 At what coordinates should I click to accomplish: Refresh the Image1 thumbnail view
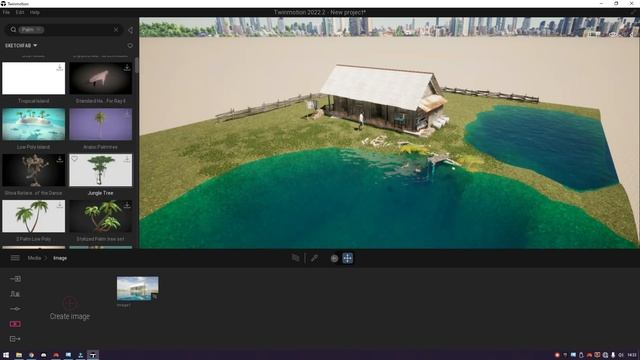click(155, 297)
